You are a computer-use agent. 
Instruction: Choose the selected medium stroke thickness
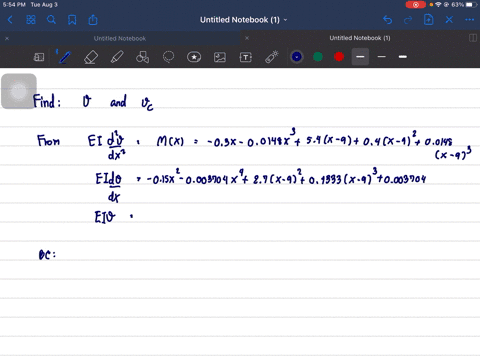pos(360,57)
